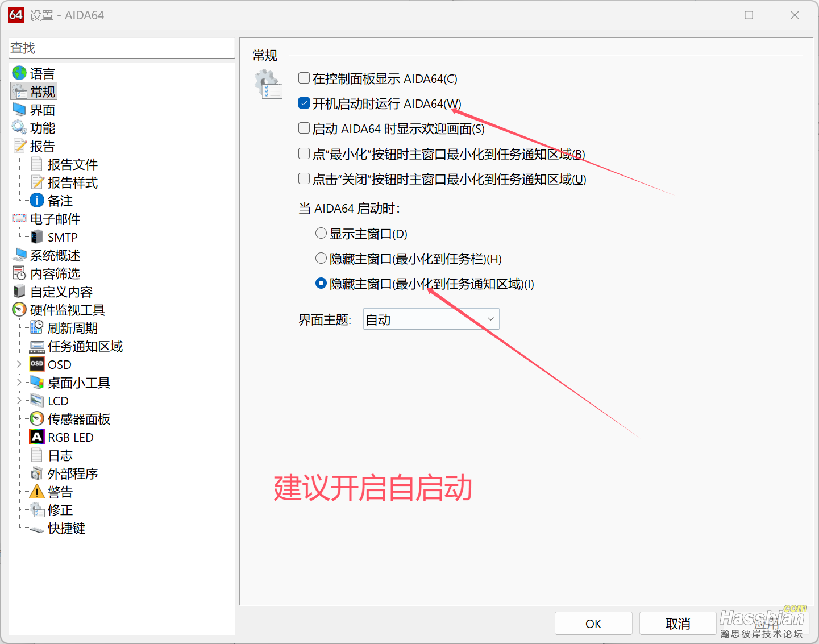819x644 pixels.
Task: Click the pencil-page icon beside 报告样式
Action: pos(37,182)
